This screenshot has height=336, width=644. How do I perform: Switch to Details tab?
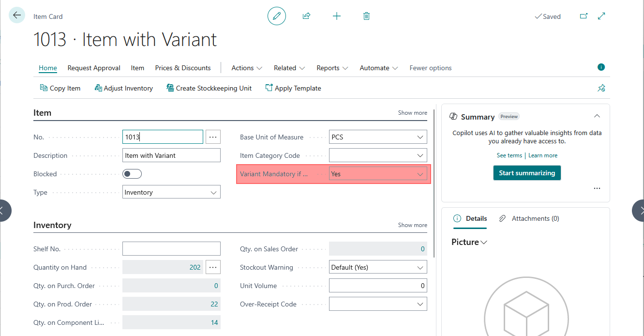tap(470, 218)
